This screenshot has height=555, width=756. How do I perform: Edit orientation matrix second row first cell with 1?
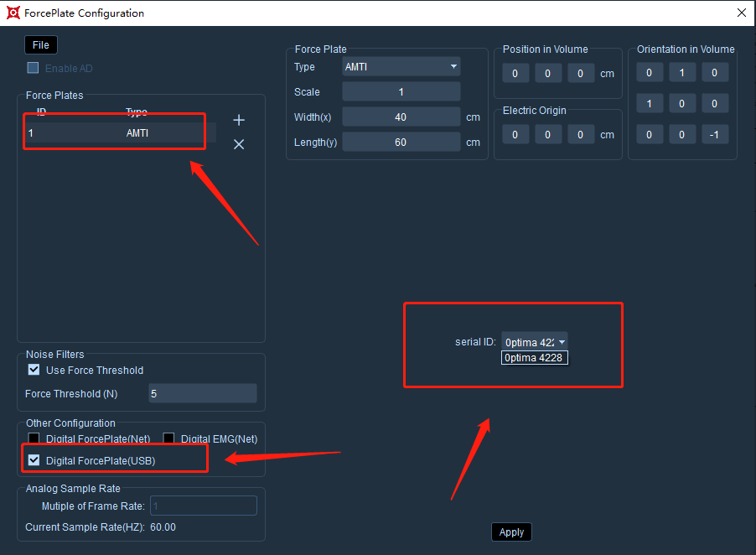[650, 103]
